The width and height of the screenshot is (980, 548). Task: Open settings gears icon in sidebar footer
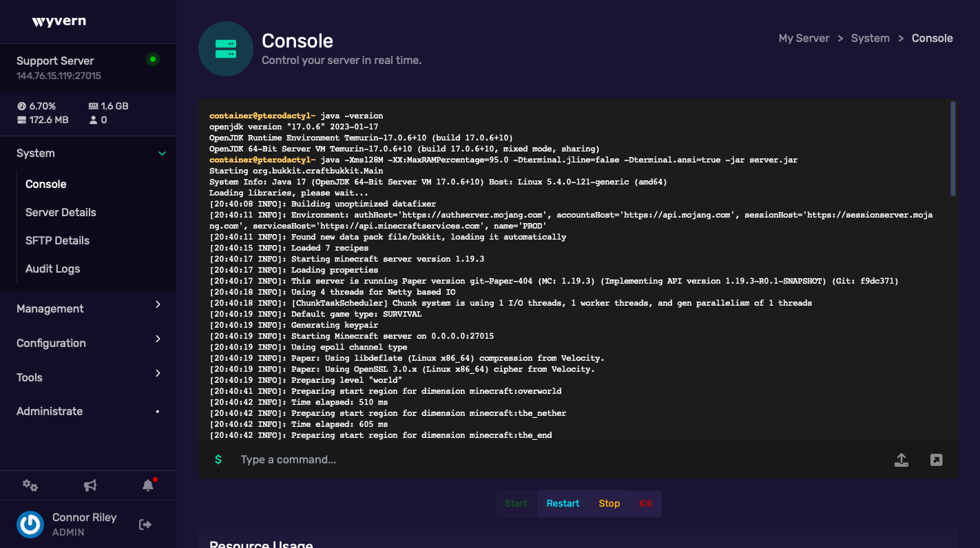pos(30,485)
